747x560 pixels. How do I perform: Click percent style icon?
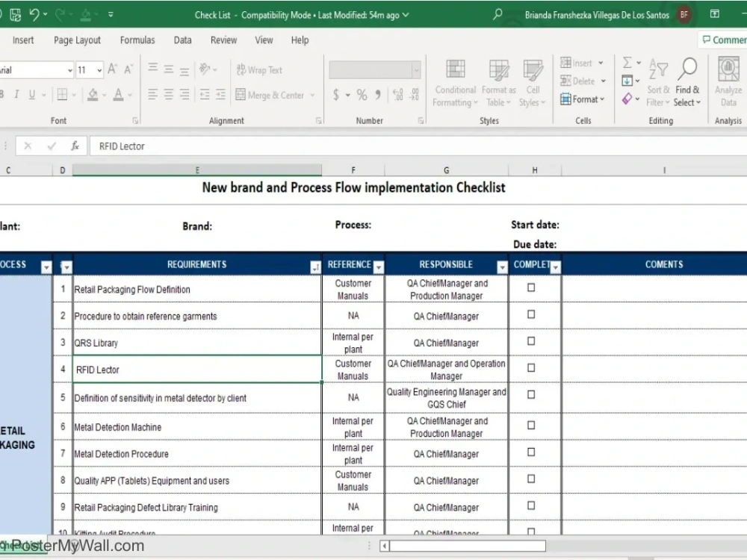tap(362, 95)
